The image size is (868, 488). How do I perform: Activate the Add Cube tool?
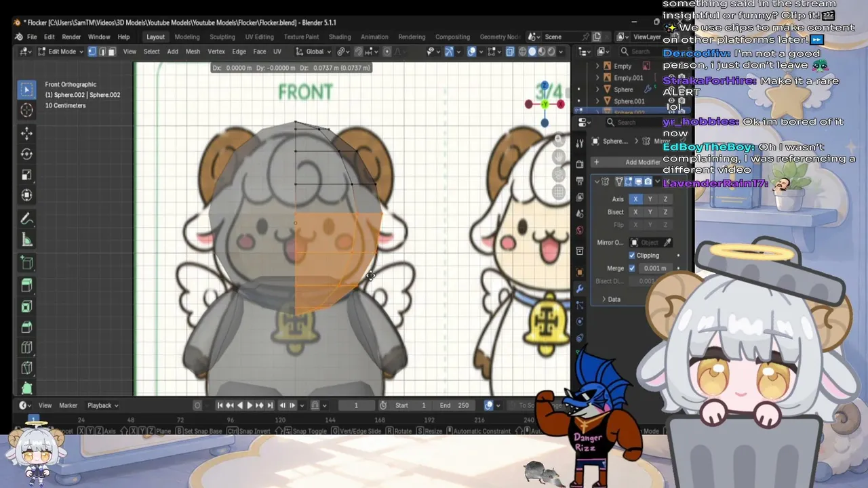(26, 263)
